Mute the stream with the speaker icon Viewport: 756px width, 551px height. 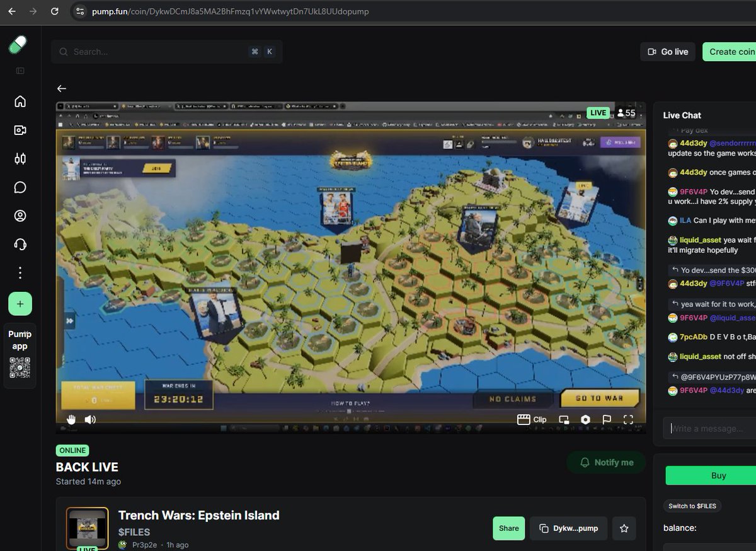pyautogui.click(x=90, y=419)
